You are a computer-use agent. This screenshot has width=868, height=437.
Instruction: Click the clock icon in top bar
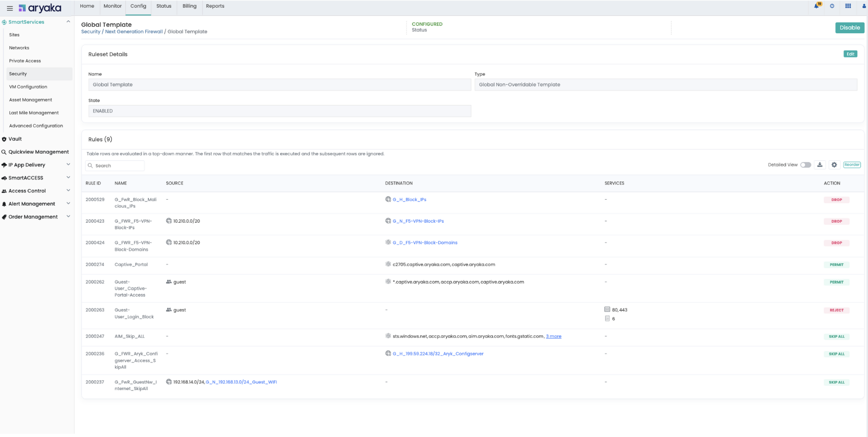pos(832,6)
